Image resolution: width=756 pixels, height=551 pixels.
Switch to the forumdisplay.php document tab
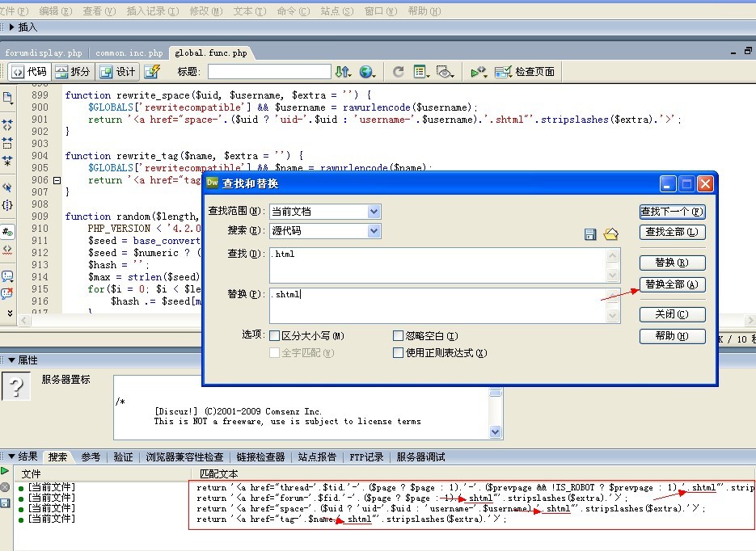(44, 53)
